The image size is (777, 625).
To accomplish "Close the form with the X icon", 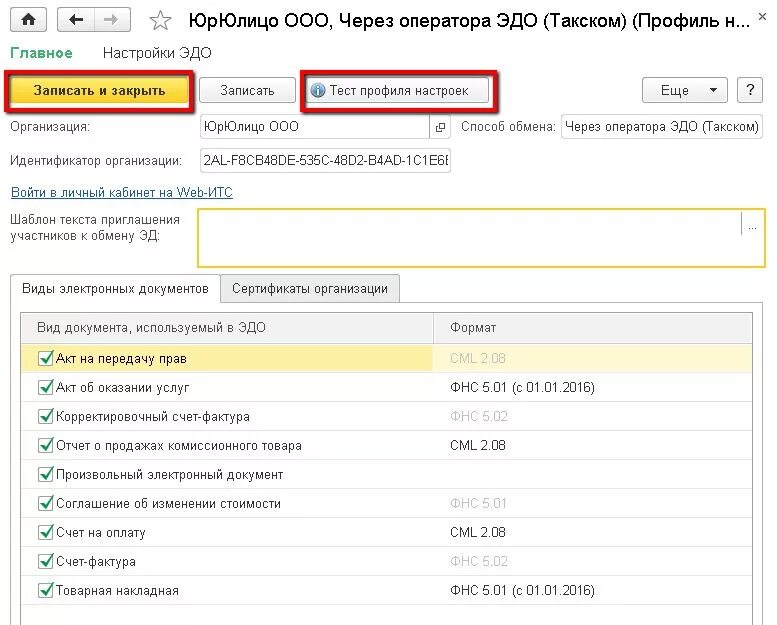I will click(x=763, y=16).
